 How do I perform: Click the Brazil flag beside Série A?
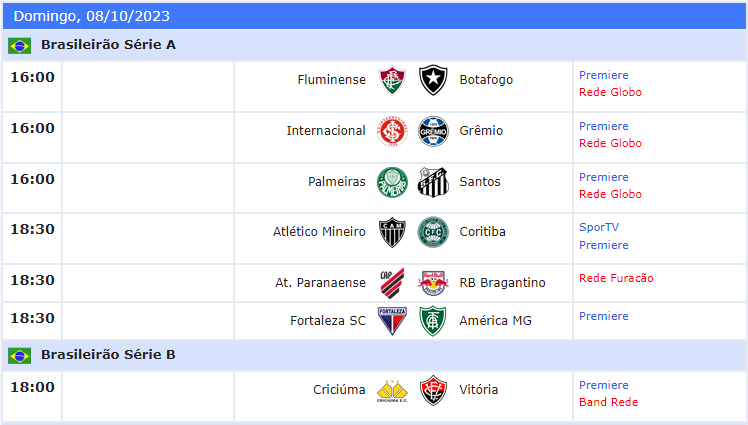pyautogui.click(x=20, y=45)
